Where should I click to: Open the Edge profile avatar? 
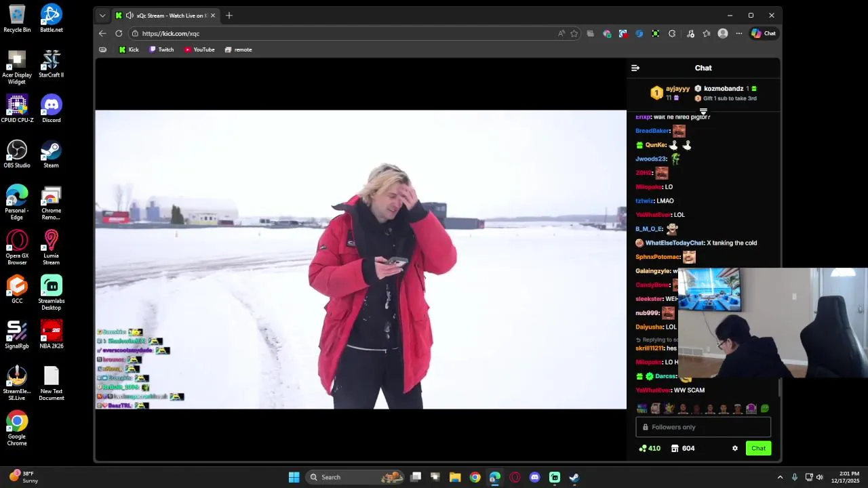tap(723, 33)
